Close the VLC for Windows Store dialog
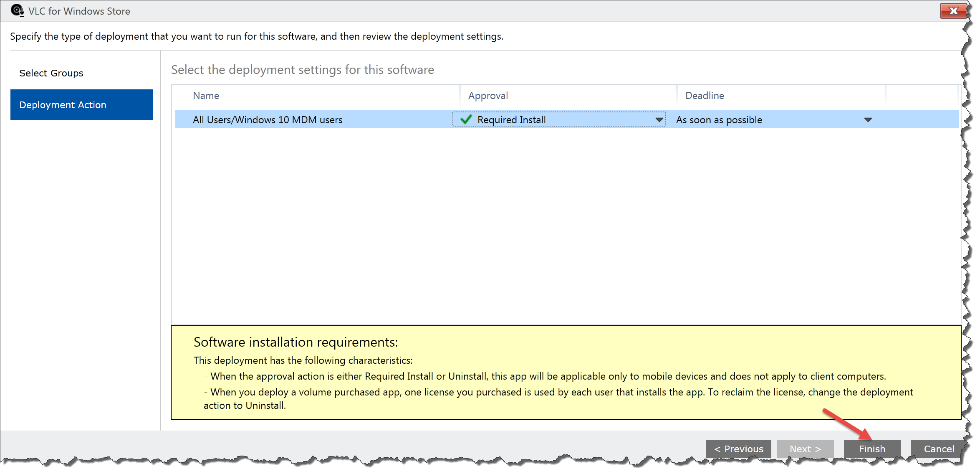The height and width of the screenshot is (474, 980). point(954,11)
